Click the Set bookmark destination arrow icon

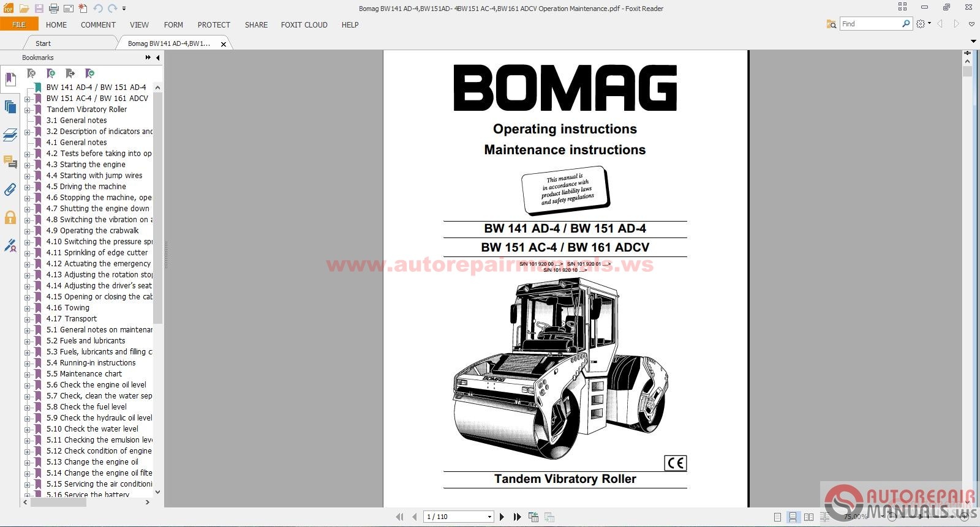pyautogui.click(x=70, y=73)
